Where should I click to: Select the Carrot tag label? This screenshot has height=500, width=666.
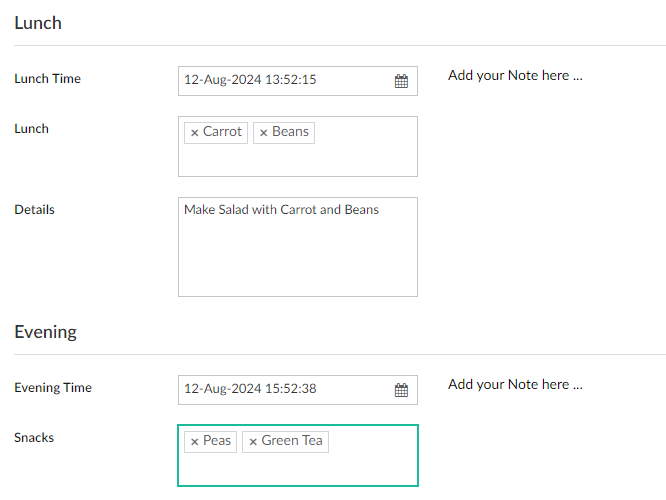222,132
